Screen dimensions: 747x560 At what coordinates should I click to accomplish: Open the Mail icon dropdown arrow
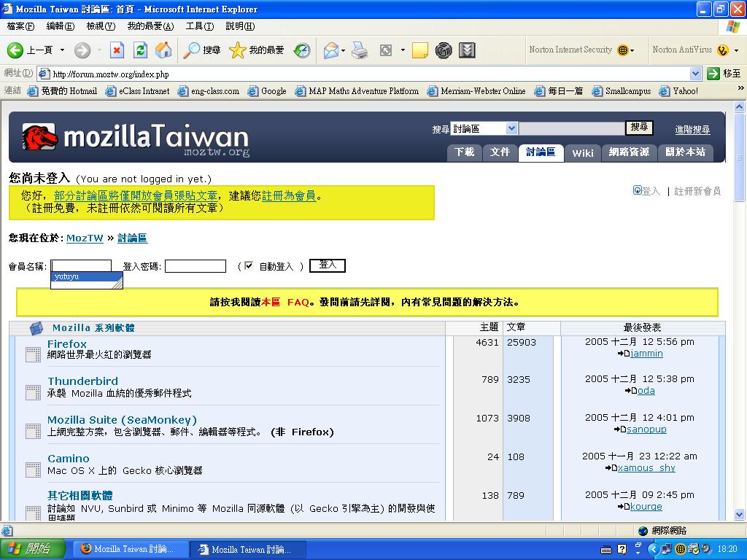click(343, 50)
